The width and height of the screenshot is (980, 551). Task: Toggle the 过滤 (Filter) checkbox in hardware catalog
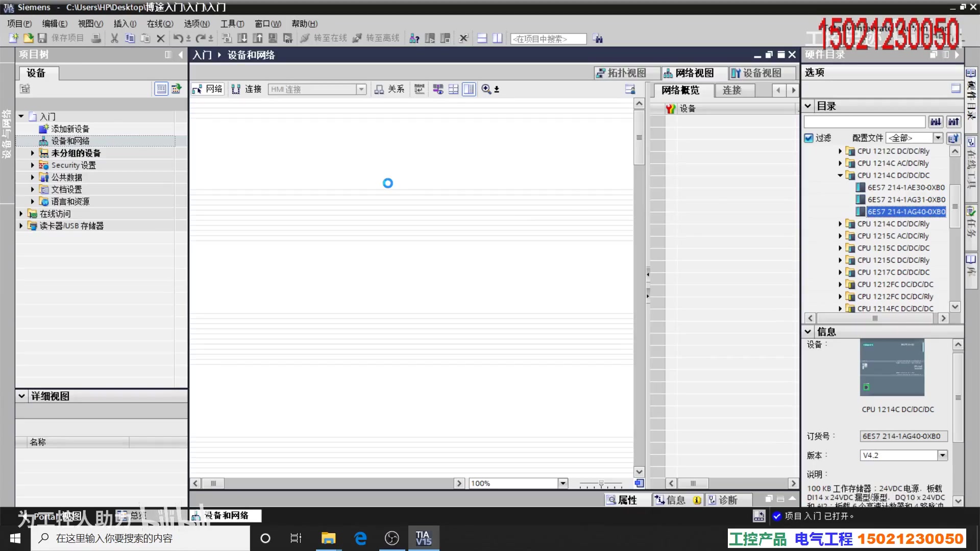click(808, 137)
